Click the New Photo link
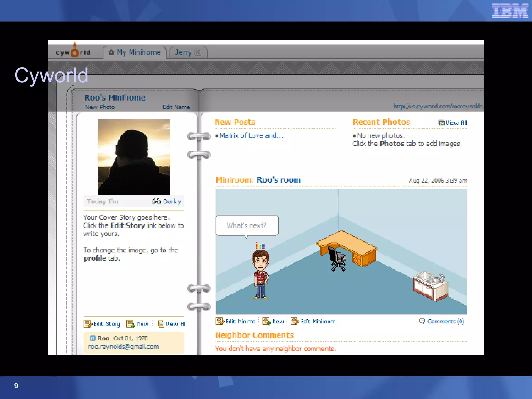Image resolution: width=532 pixels, height=399 pixels. 100,107
